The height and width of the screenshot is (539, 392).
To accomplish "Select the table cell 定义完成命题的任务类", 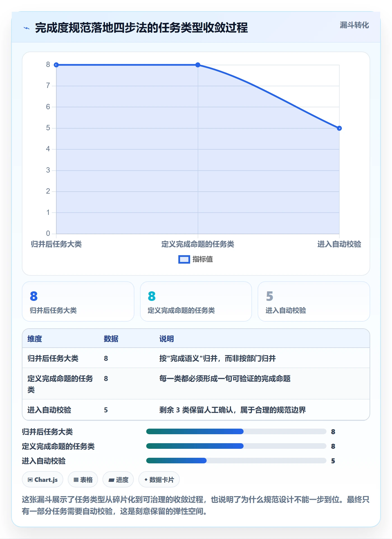I will click(x=60, y=384).
